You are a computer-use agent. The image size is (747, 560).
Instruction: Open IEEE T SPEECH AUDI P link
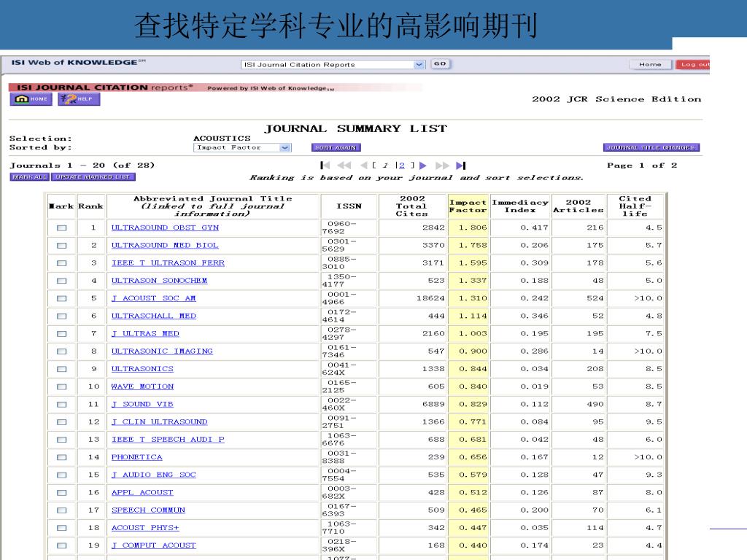click(168, 439)
